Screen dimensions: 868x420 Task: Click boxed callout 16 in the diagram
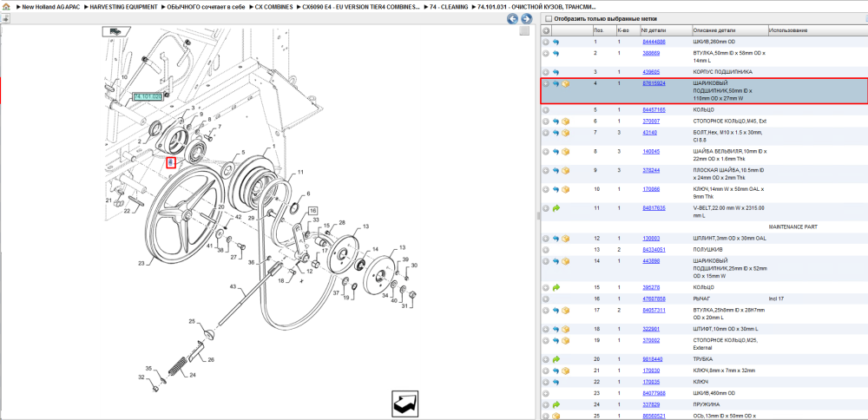point(313,211)
